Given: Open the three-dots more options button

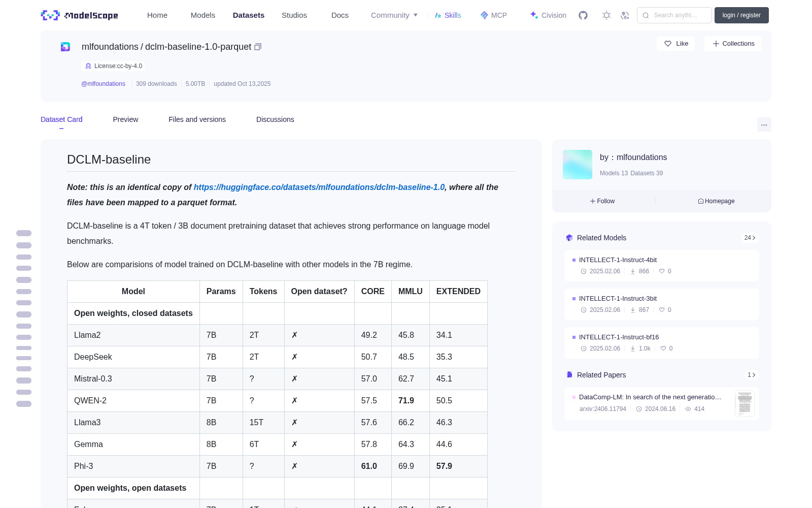Looking at the screenshot, I should (764, 124).
